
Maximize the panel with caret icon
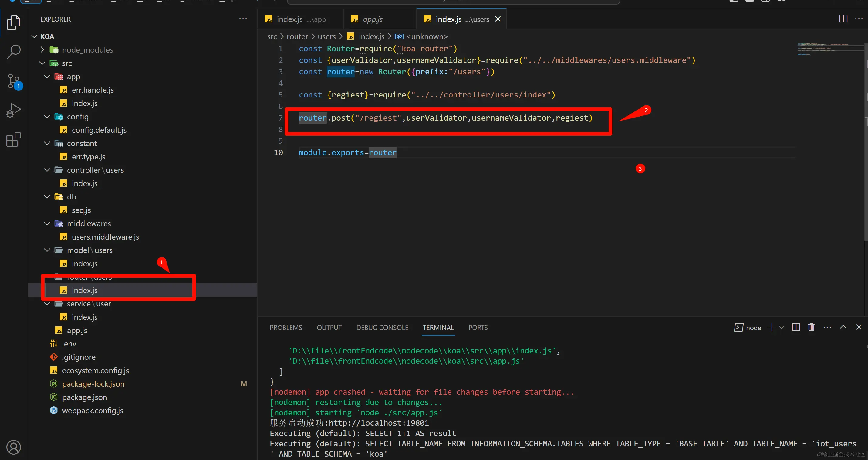[843, 327]
